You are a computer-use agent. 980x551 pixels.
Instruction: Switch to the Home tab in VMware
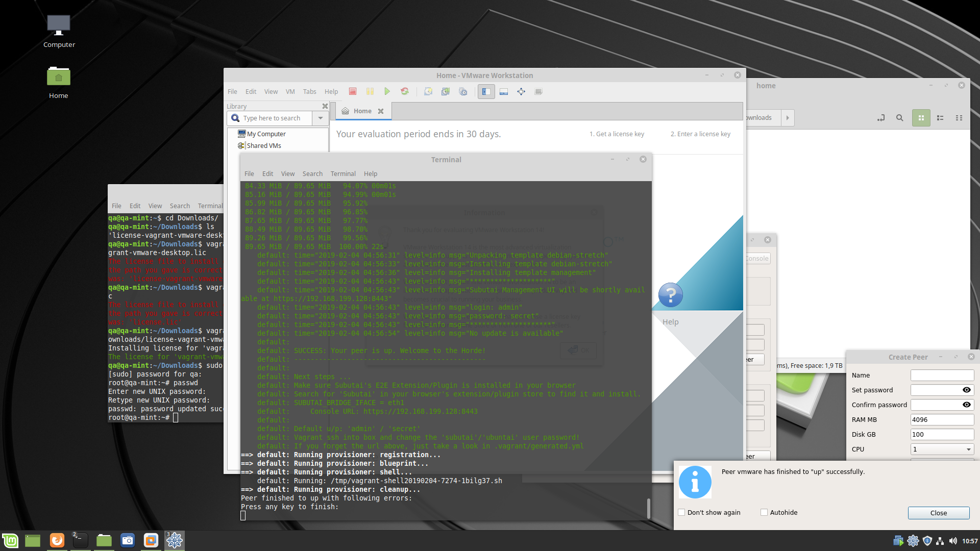click(362, 111)
